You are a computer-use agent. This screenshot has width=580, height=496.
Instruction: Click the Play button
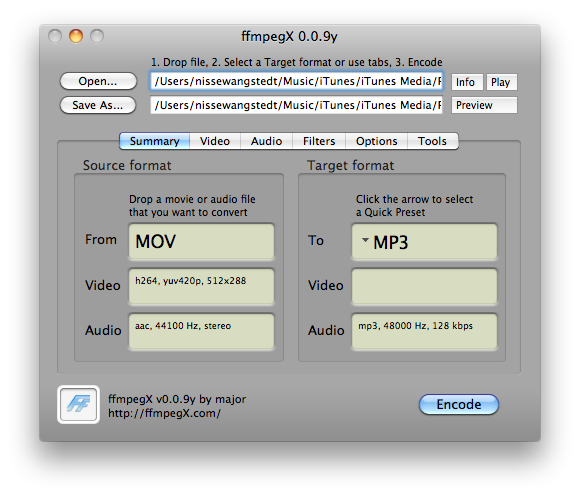coord(501,82)
